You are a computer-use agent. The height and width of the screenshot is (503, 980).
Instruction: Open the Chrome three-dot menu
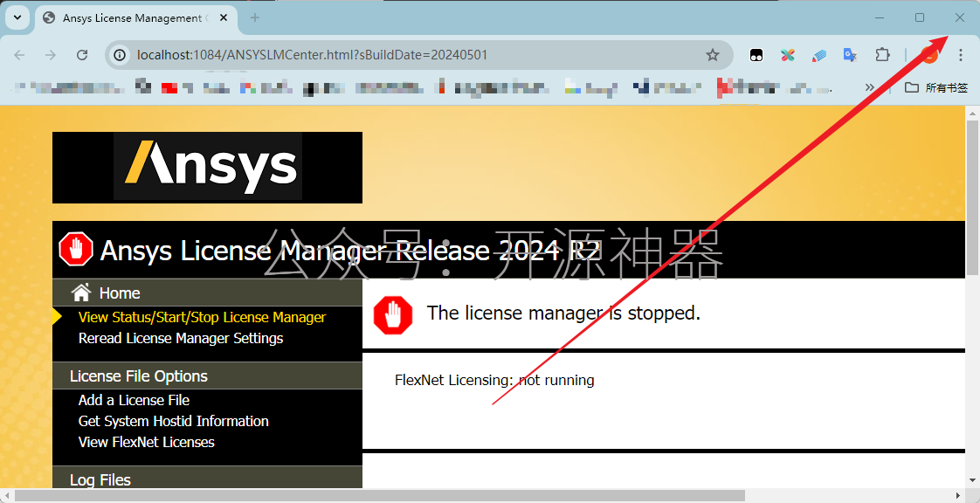click(961, 55)
